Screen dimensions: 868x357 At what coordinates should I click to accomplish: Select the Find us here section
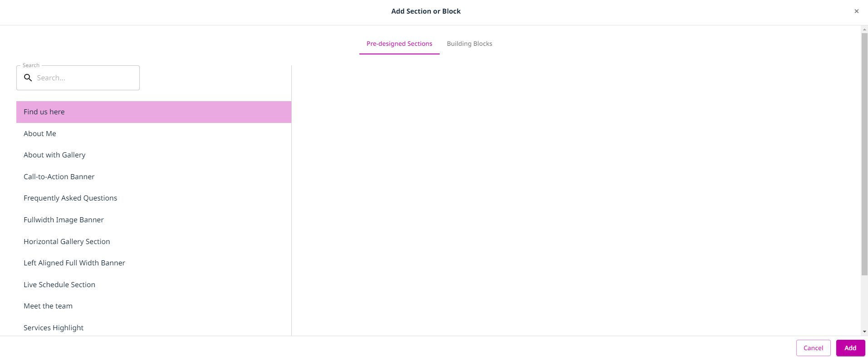click(x=154, y=112)
